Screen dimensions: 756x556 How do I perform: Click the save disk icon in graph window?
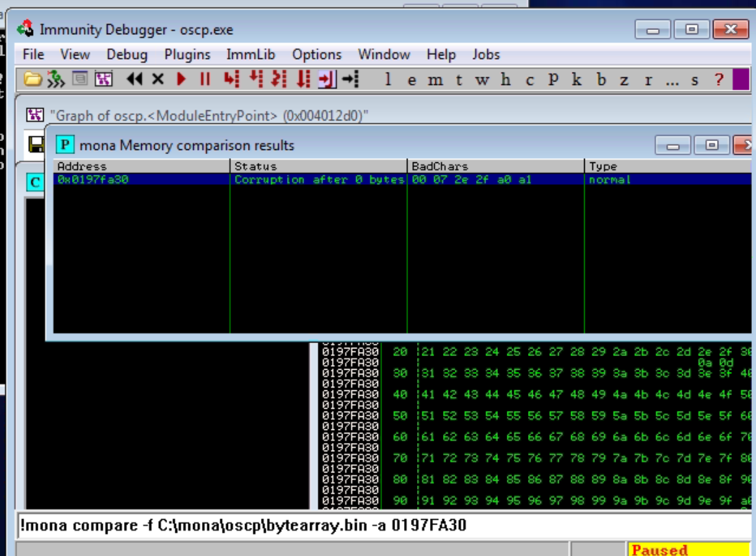36,144
